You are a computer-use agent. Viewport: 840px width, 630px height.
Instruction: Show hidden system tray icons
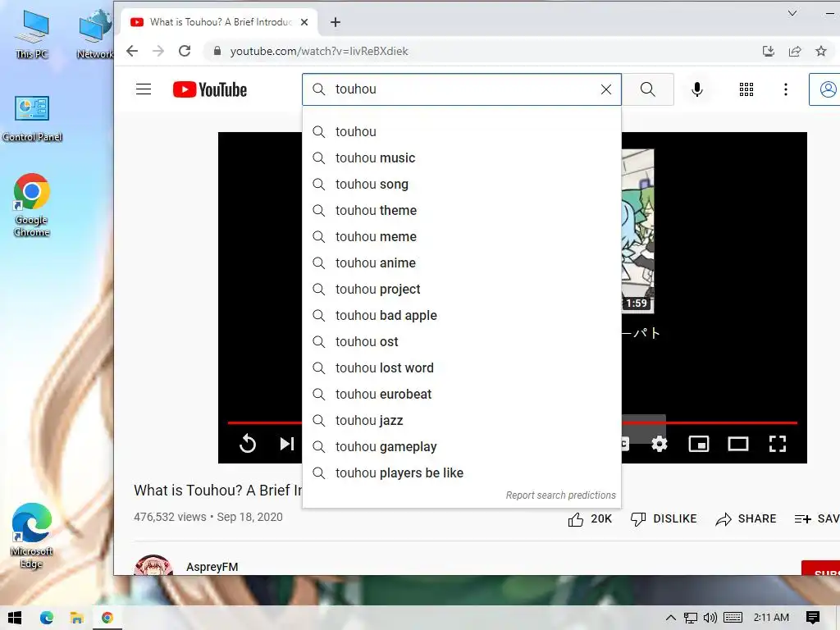(x=671, y=618)
